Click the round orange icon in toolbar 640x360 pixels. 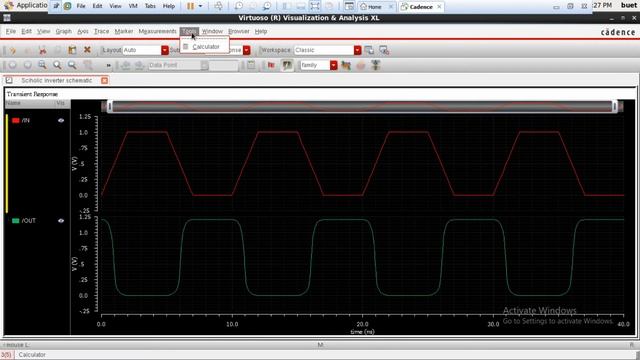pyautogui.click(x=361, y=65)
